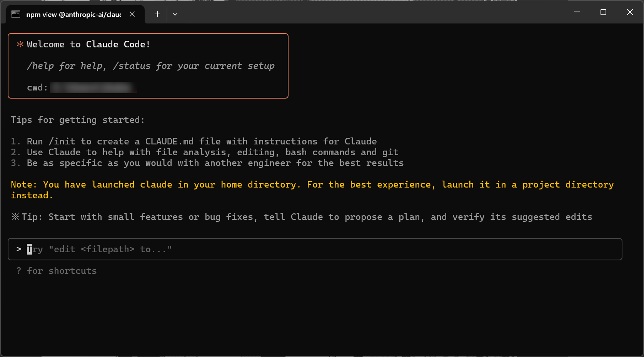644x357 pixels.
Task: Select the npm view @anthropic-ai tab
Action: coord(75,14)
